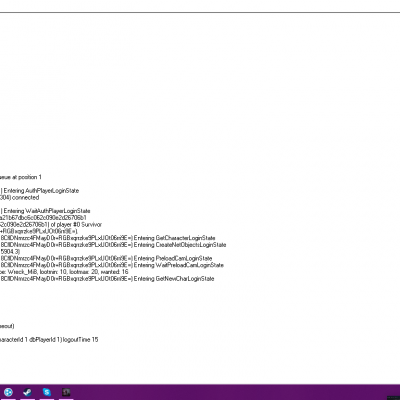
Task: Select the Entering PreloadCamLoginState log line
Action: click(106, 258)
